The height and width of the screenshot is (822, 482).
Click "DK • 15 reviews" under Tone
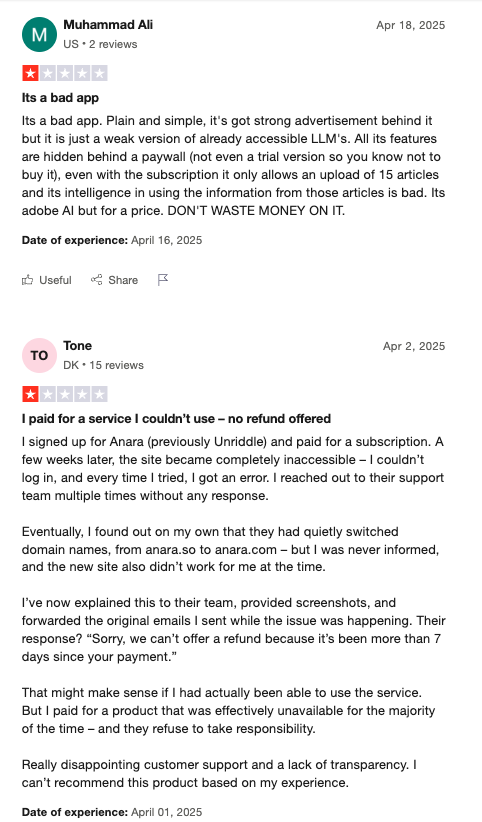tap(103, 365)
